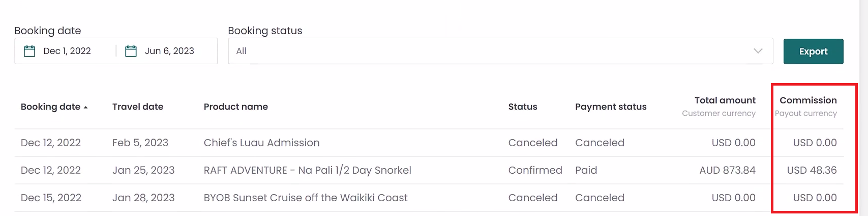Expand the Booking status dropdown chevron

point(758,51)
